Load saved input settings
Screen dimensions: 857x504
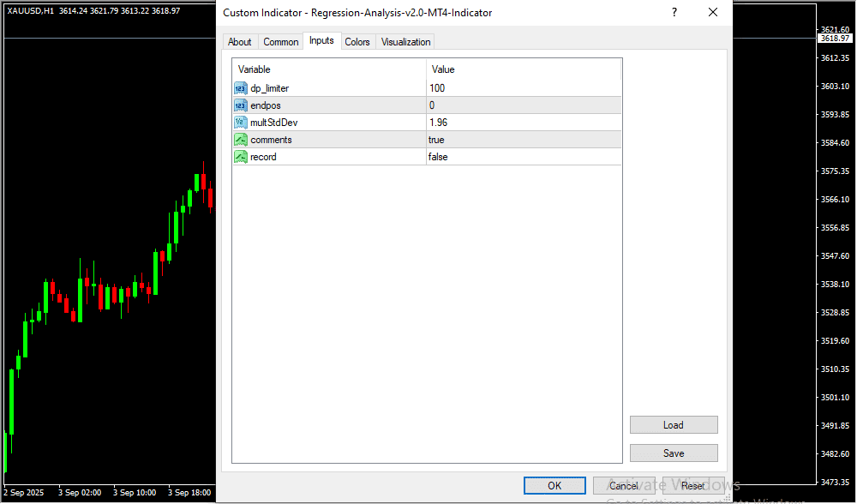[x=674, y=425]
